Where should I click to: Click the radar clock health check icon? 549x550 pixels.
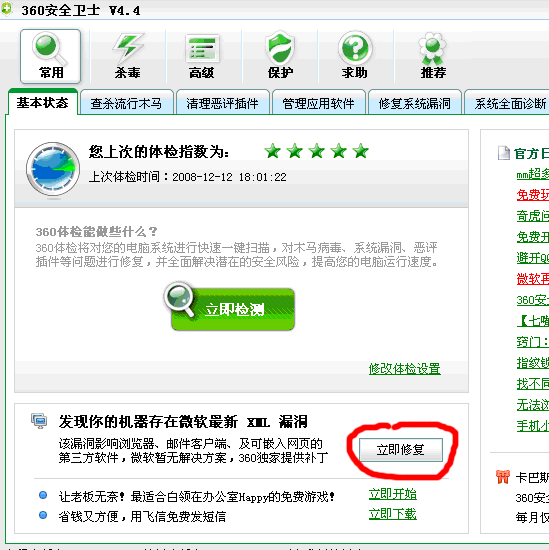pyautogui.click(x=53, y=169)
